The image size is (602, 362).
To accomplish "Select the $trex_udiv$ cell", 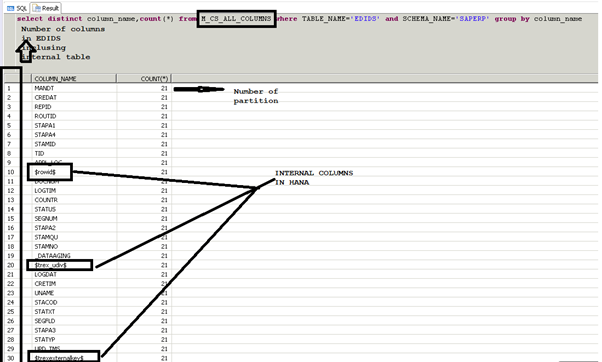I will pyautogui.click(x=50, y=265).
